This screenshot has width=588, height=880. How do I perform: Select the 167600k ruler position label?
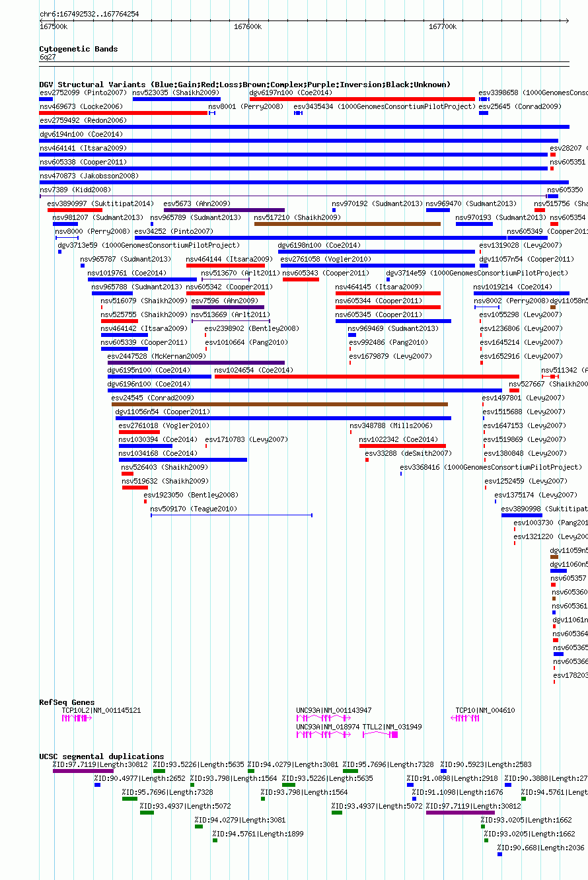pyautogui.click(x=248, y=26)
